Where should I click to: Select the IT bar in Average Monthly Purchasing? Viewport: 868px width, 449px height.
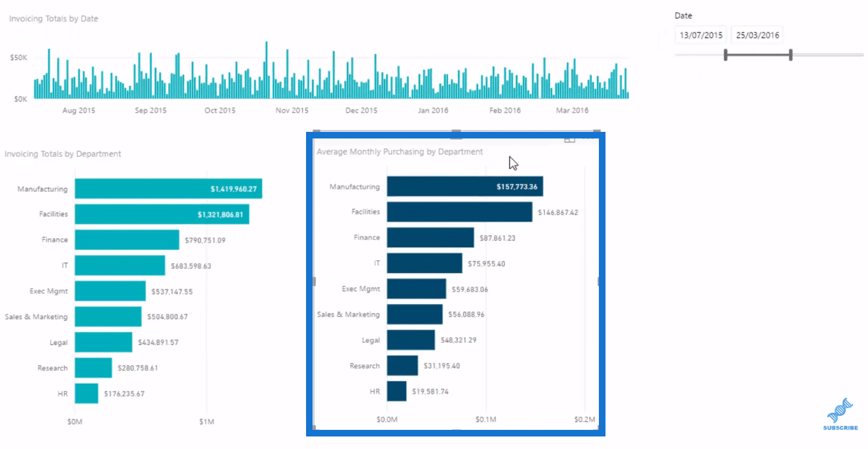(x=424, y=263)
